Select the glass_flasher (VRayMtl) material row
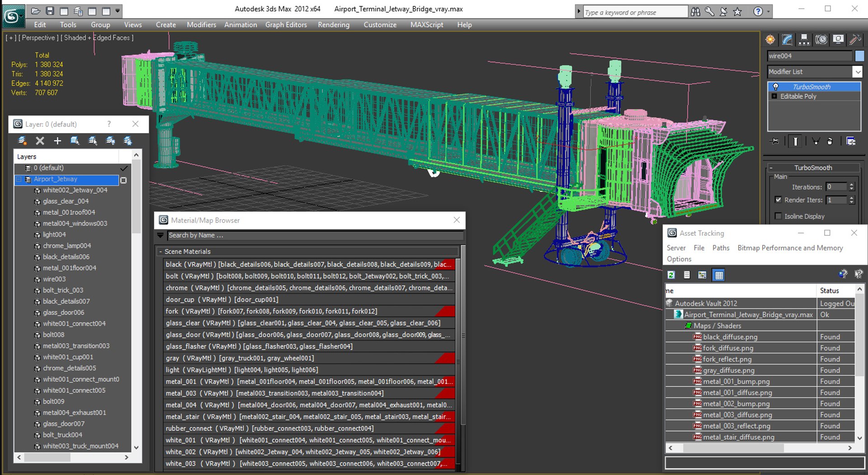Viewport: 868px width, 475px height. click(x=309, y=347)
